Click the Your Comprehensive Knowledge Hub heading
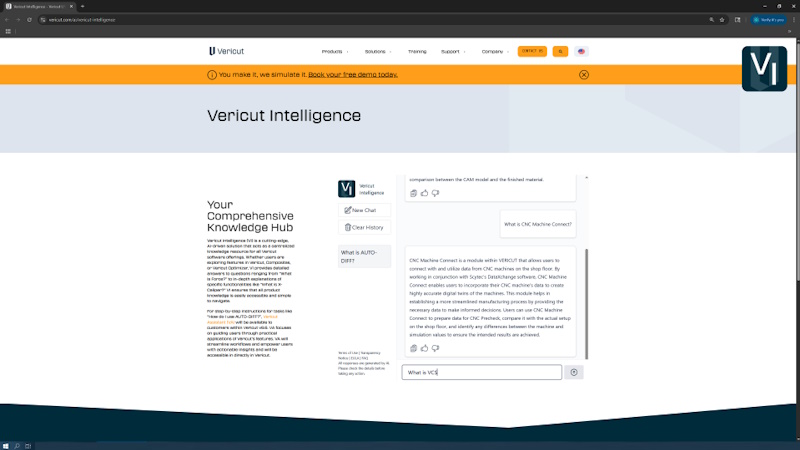The height and width of the screenshot is (450, 800). click(250, 216)
